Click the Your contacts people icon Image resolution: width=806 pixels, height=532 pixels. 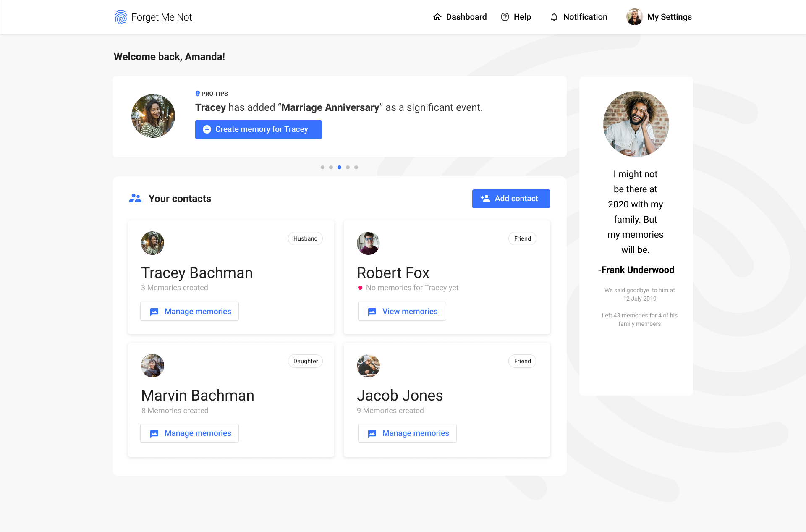[x=135, y=198]
